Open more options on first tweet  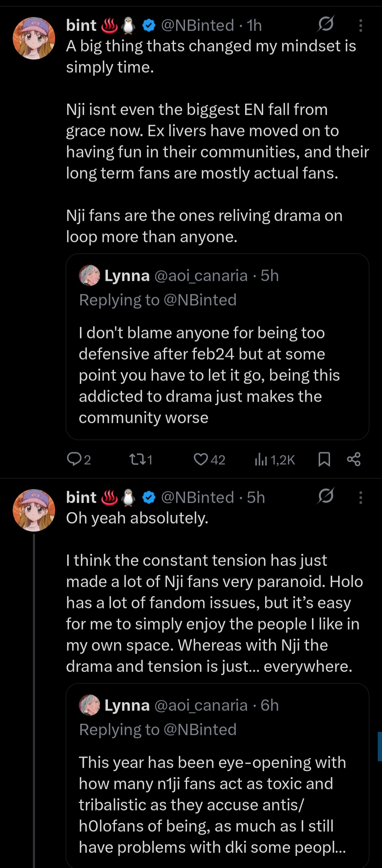360,25
